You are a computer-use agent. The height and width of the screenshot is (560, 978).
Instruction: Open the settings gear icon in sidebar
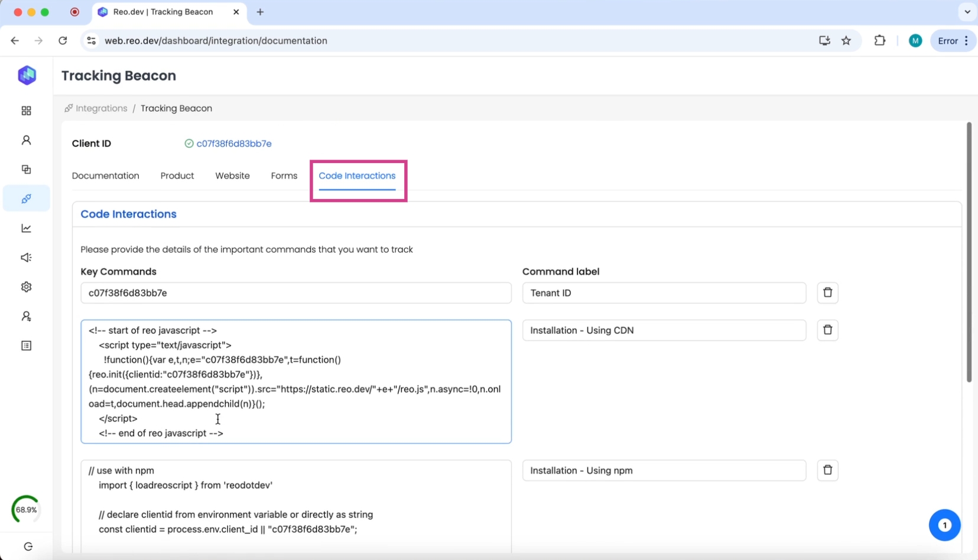(26, 287)
